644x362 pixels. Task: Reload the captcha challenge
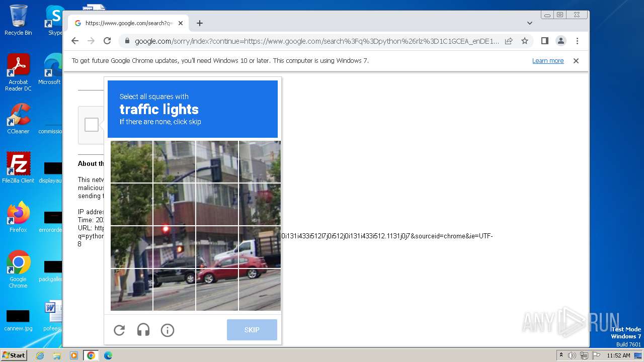point(119,330)
